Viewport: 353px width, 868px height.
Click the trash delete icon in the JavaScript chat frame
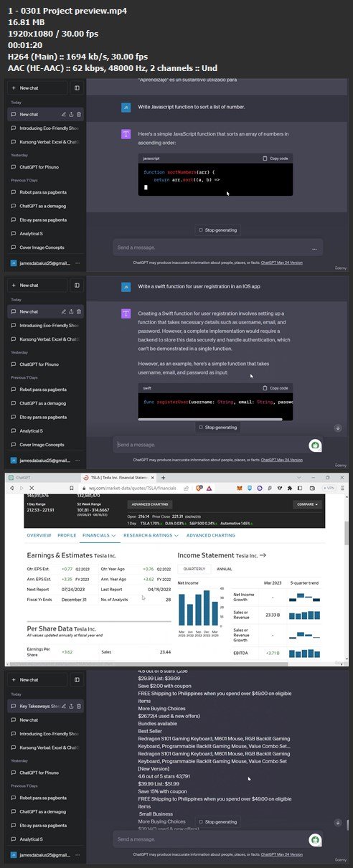point(79,114)
